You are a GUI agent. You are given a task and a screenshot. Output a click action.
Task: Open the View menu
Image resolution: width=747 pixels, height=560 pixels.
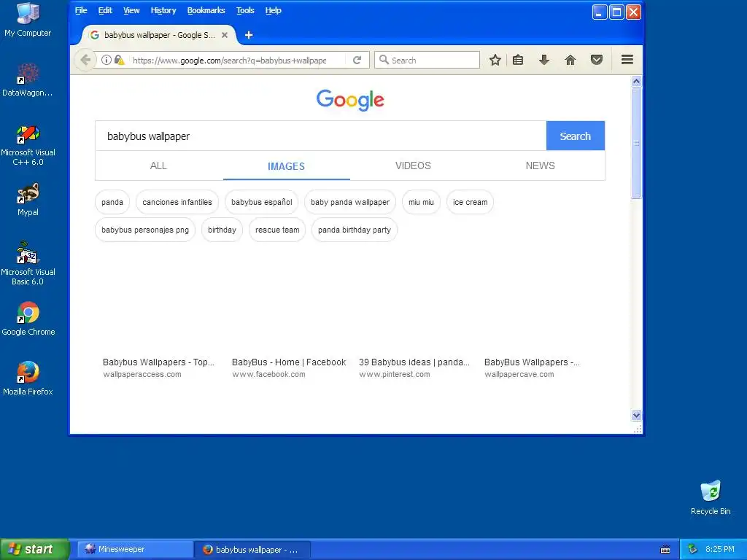click(x=131, y=10)
